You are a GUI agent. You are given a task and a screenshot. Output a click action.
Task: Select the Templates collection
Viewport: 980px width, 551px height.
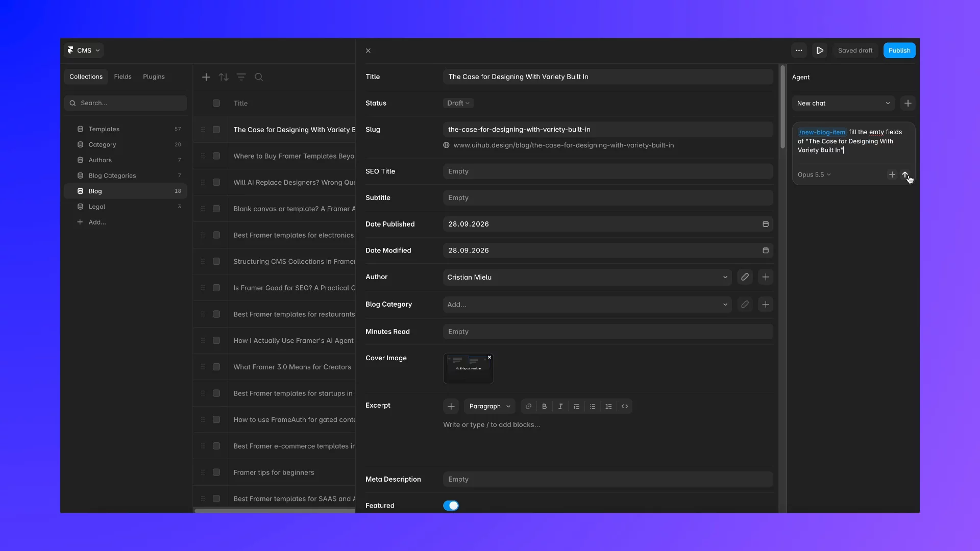[x=126, y=129]
